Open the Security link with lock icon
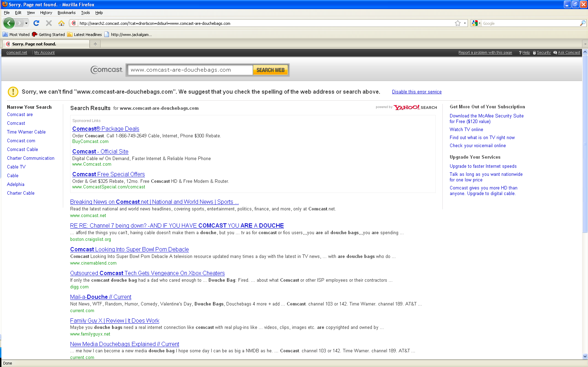The width and height of the screenshot is (588, 367). [542, 52]
